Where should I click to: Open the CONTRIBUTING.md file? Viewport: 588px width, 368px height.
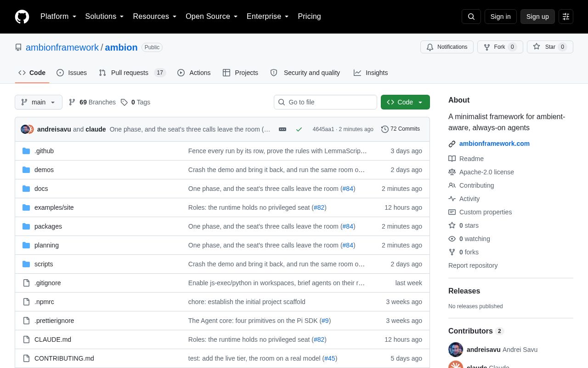click(64, 358)
